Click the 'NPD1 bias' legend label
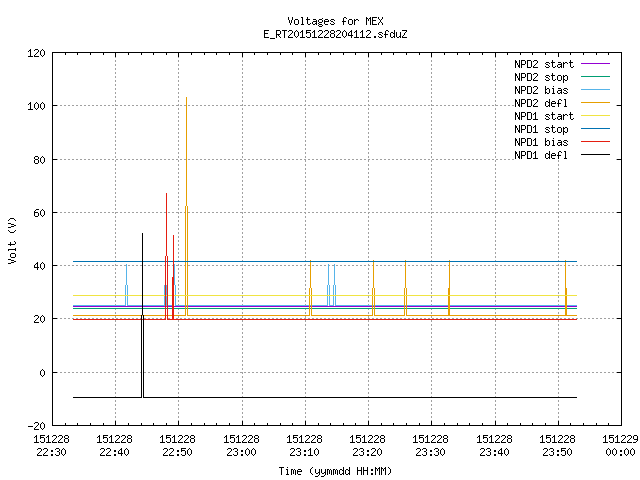Viewport: 640px width, 480px height. point(541,142)
